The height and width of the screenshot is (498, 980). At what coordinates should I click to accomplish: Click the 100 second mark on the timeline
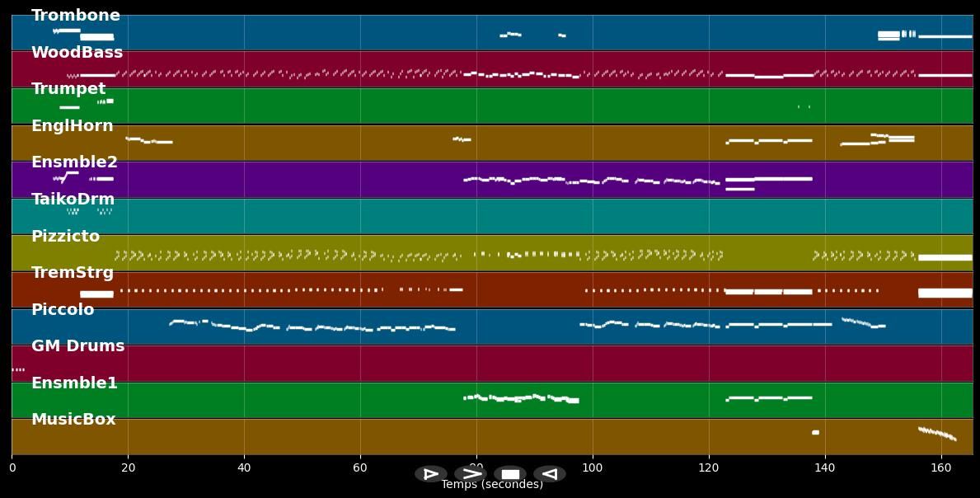point(593,467)
